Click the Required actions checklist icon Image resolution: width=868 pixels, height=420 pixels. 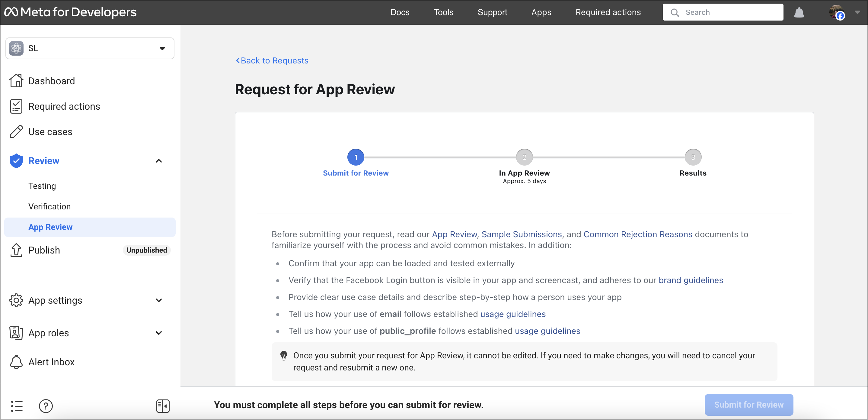click(x=16, y=106)
